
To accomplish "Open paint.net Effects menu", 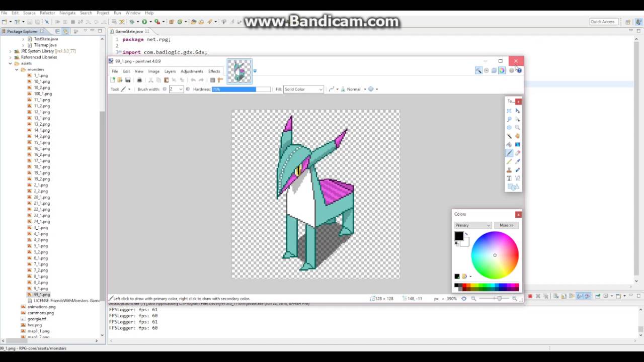I will 214,71.
